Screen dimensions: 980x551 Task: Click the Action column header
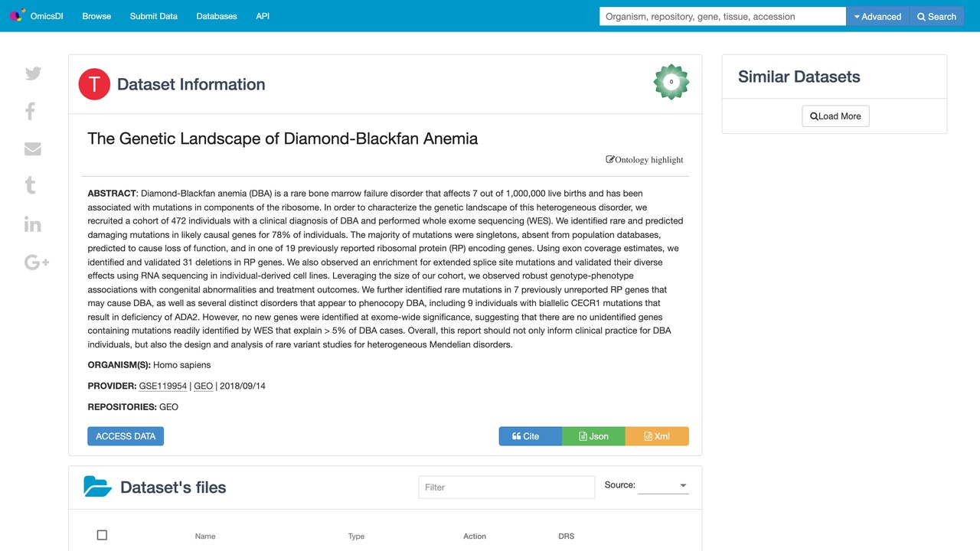point(475,536)
